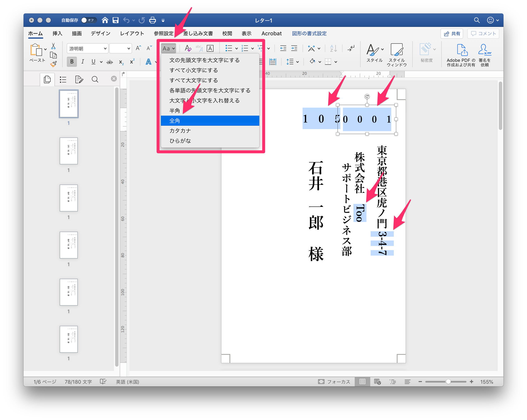Clear all formatting with eraser-A icon
Viewport: 527px width, 420px height.
[x=188, y=48]
